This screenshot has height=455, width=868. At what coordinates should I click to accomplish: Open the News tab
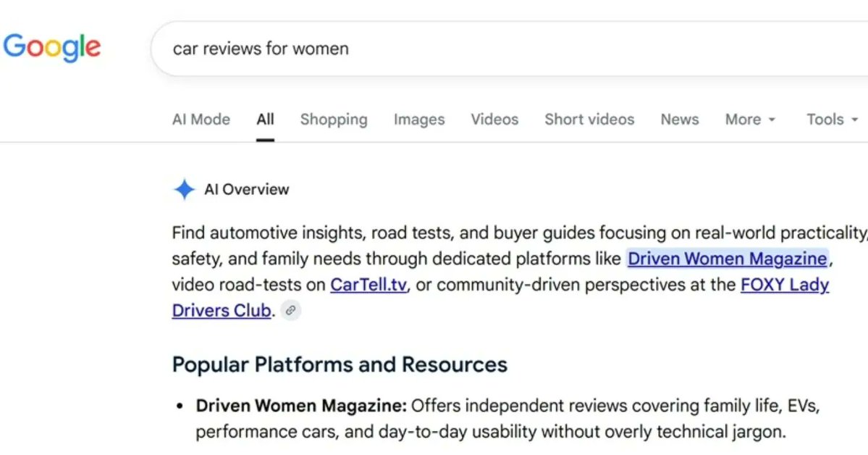coord(679,119)
